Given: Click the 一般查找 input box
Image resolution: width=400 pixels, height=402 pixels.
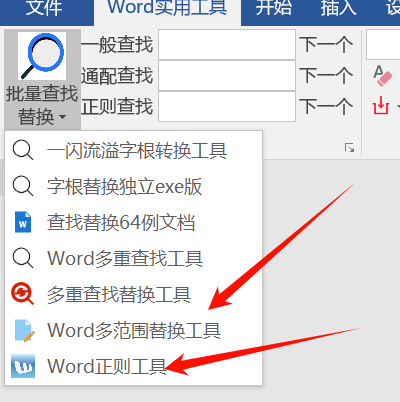Looking at the screenshot, I should pos(227,45).
